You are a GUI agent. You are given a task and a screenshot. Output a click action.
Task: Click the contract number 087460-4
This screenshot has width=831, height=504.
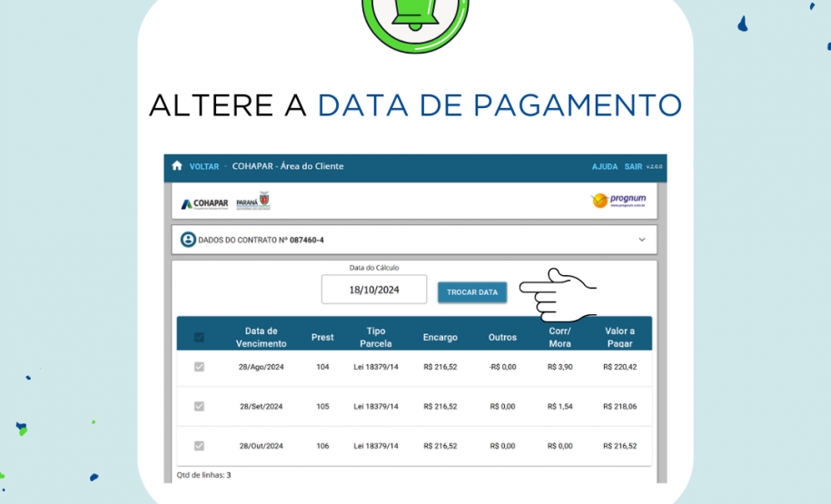(306, 240)
